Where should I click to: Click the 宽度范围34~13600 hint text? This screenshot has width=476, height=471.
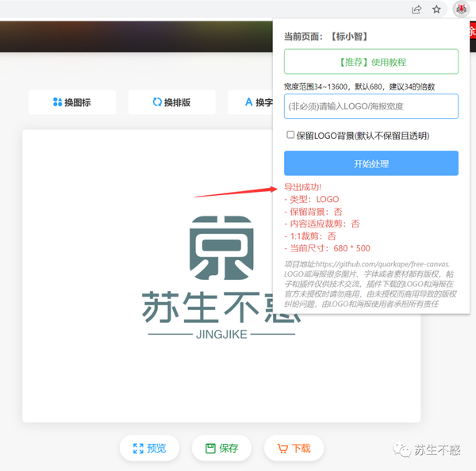point(359,86)
